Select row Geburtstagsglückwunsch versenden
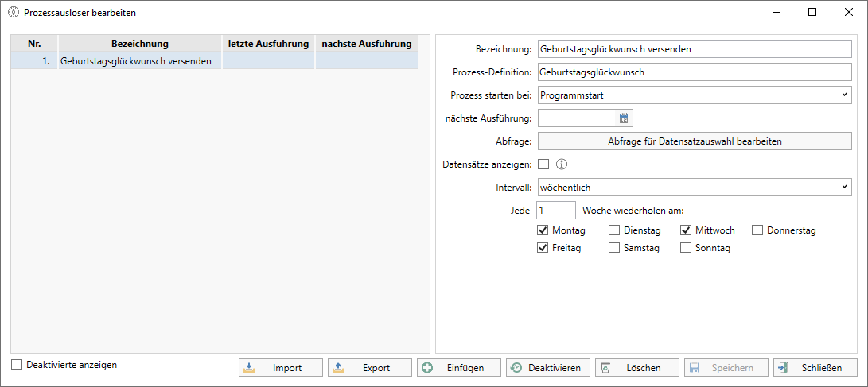Viewport: 868px width, 387px height. [215, 61]
